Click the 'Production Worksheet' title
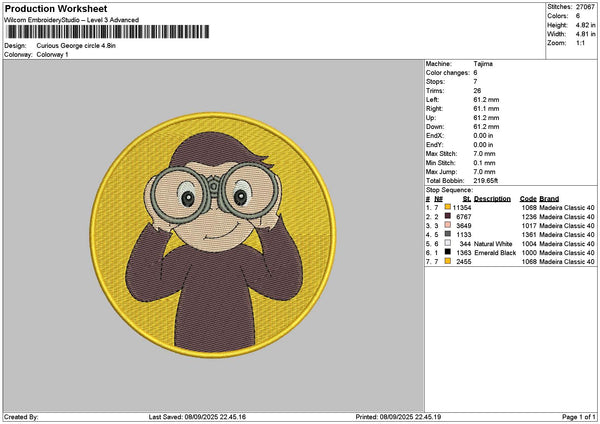The height and width of the screenshot is (424, 600). point(56,8)
